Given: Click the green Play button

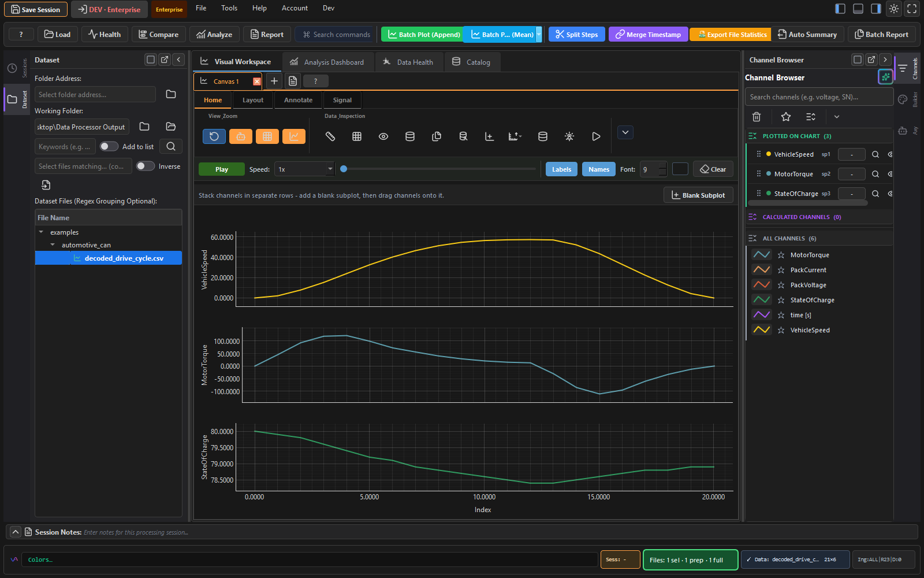Looking at the screenshot, I should 222,169.
